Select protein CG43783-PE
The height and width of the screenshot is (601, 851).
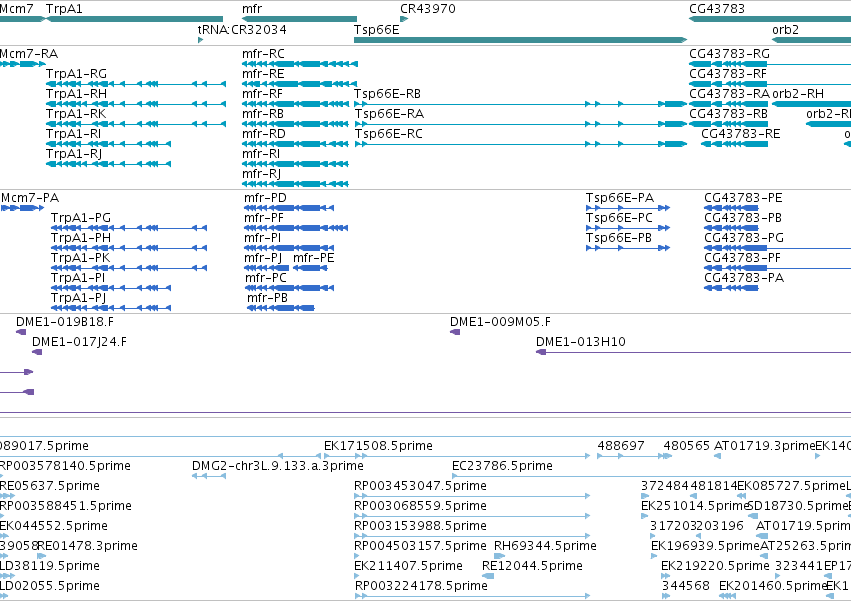pos(731,208)
